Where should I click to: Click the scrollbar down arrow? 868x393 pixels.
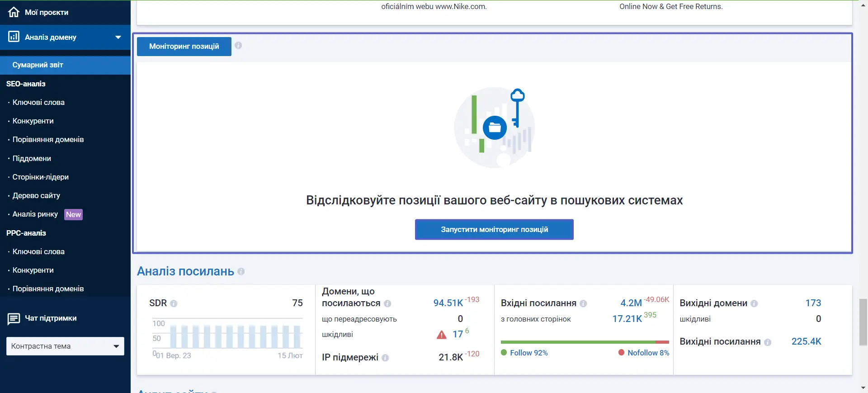point(863,388)
